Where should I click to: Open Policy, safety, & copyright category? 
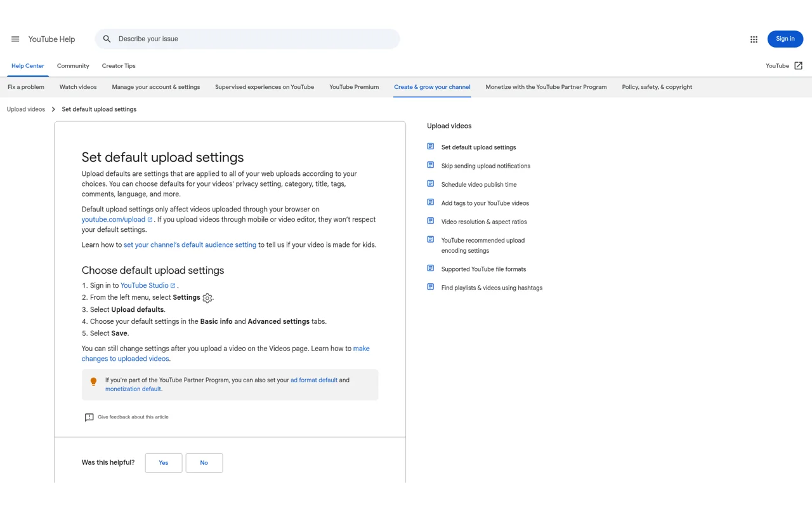pos(657,87)
